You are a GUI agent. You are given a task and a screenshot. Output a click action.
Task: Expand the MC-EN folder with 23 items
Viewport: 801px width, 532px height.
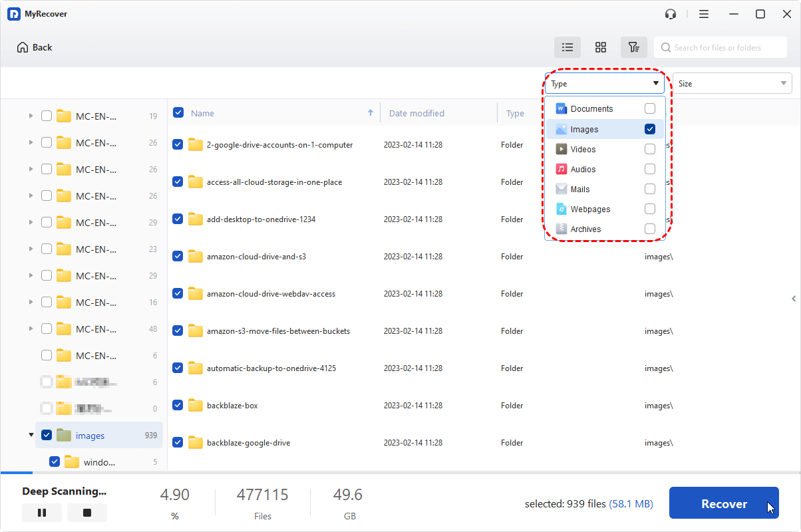pos(31,249)
